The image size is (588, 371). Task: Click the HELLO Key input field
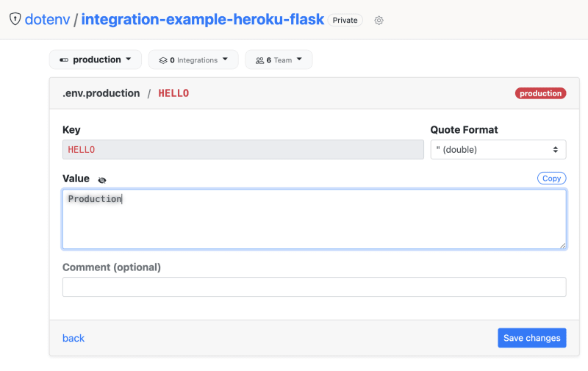point(243,150)
